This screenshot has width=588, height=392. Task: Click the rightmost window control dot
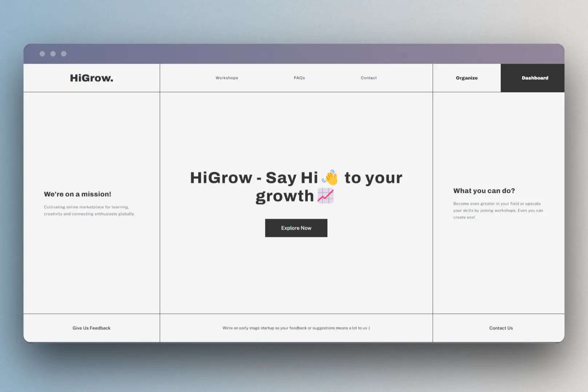pos(63,54)
